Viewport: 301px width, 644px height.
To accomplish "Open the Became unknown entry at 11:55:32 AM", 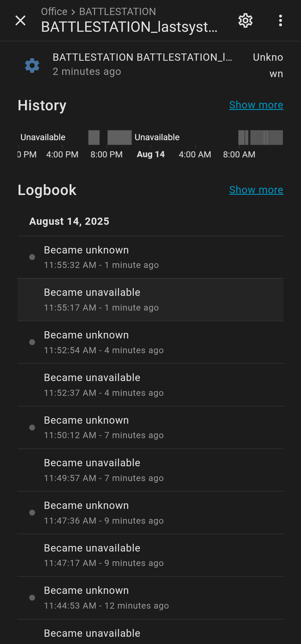I will point(151,257).
